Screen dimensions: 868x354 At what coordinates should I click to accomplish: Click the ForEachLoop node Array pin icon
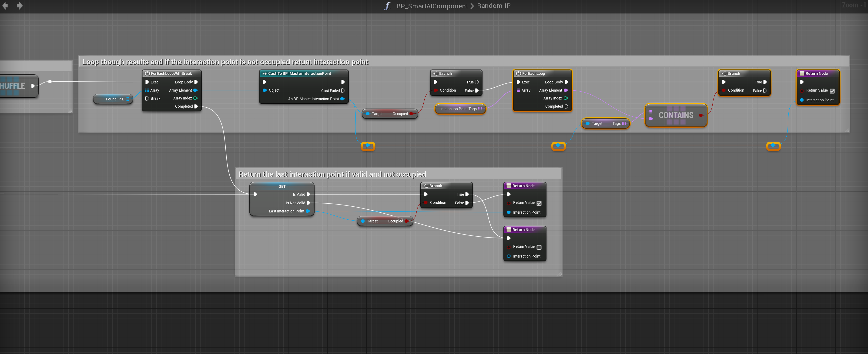coord(518,90)
